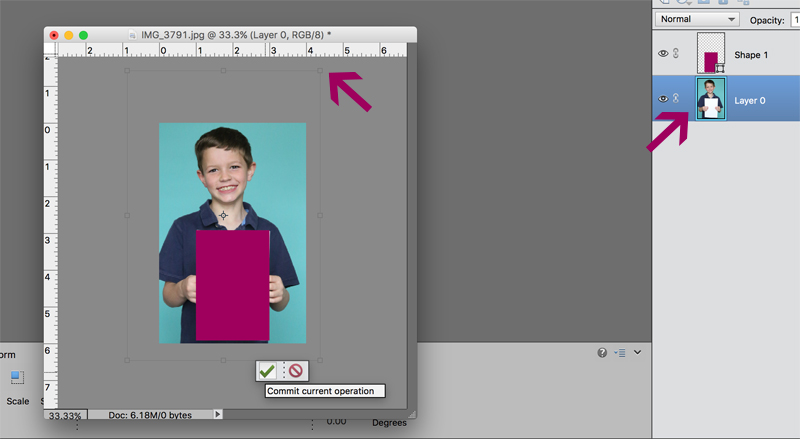Click the bottom-right transform handle
800x439 pixels.
pos(320,360)
